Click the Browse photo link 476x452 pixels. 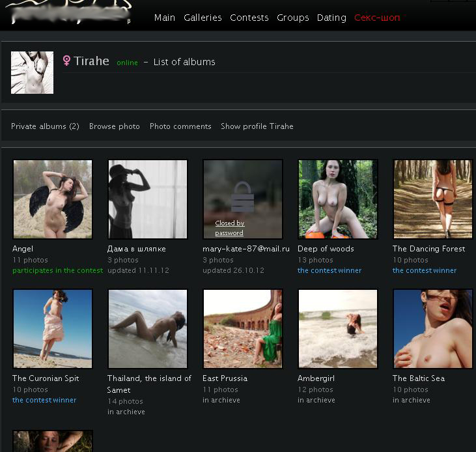(x=115, y=126)
